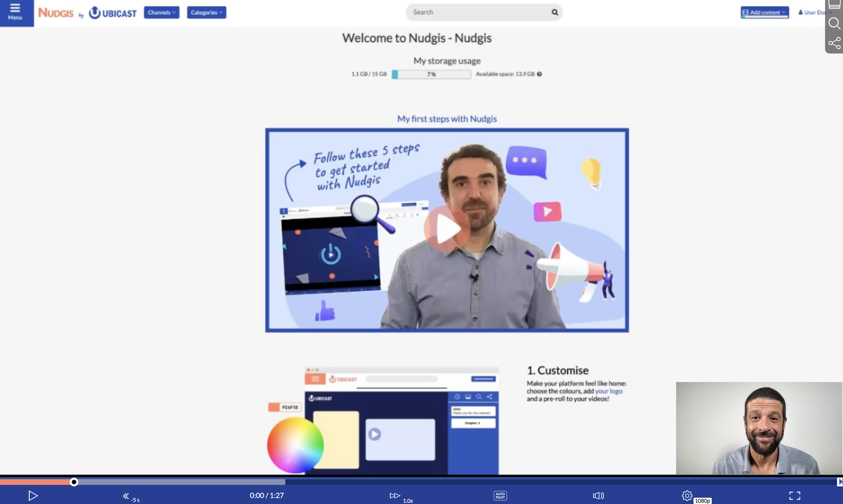Open the top icon of the grey side panel
This screenshot has height=504, width=843.
(x=835, y=5)
